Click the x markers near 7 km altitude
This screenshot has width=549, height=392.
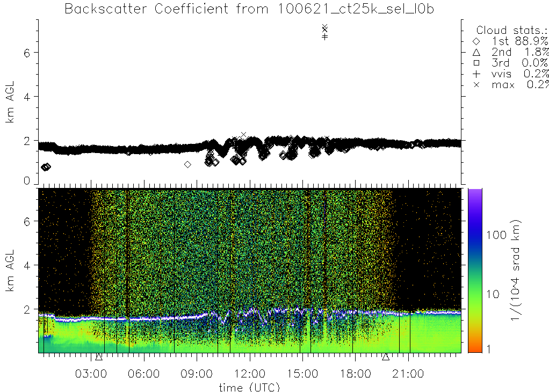pos(324,28)
